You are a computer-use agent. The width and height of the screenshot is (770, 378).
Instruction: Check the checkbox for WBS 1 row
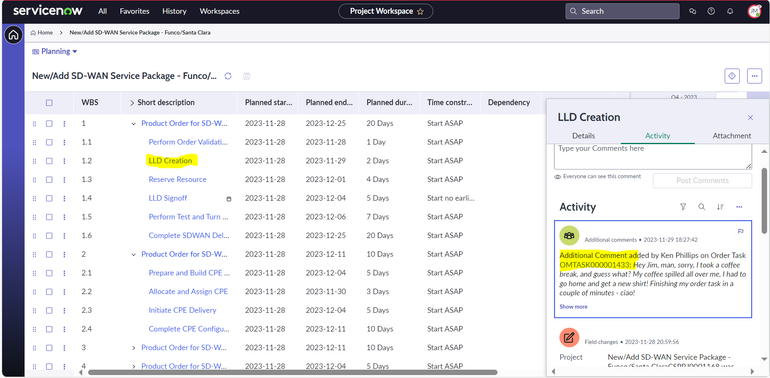49,124
